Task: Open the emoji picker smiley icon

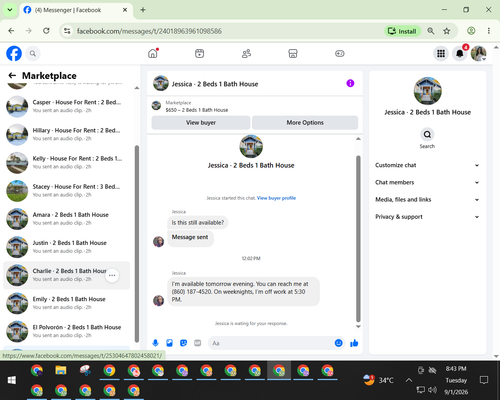Action: tap(338, 343)
